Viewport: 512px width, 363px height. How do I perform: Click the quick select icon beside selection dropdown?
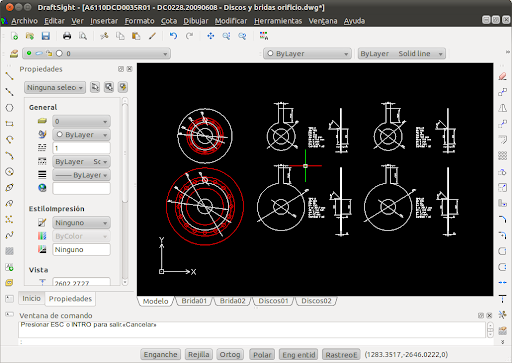[123, 87]
